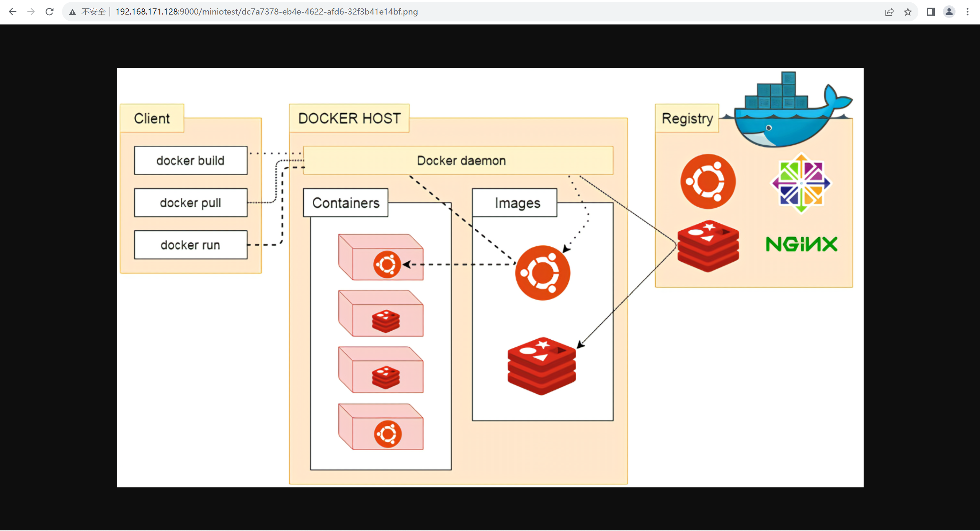Screen dimensions: 980x531
Task: Click the third container with Redis
Action: coord(381,370)
